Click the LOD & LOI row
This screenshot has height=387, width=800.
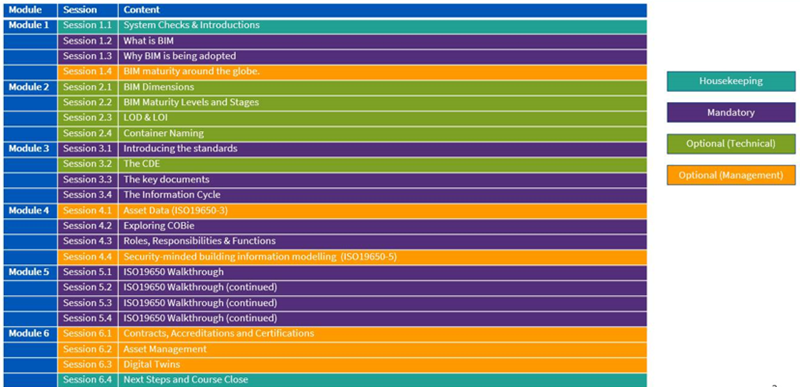(352, 118)
